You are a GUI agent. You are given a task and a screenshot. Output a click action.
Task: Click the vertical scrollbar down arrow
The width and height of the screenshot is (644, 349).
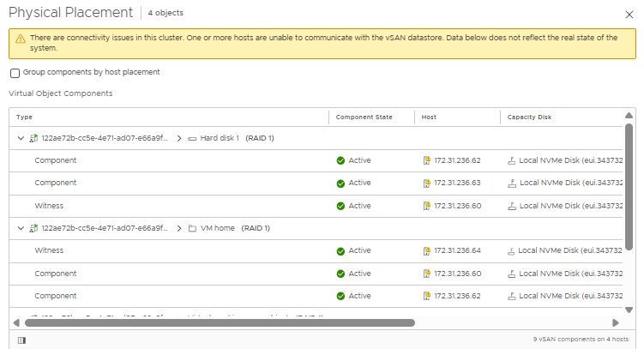pos(629,310)
